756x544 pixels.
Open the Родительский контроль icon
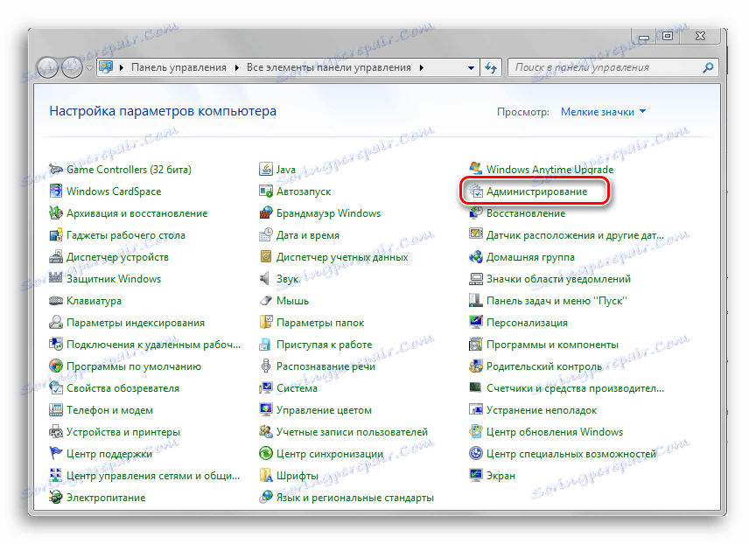pyautogui.click(x=476, y=366)
